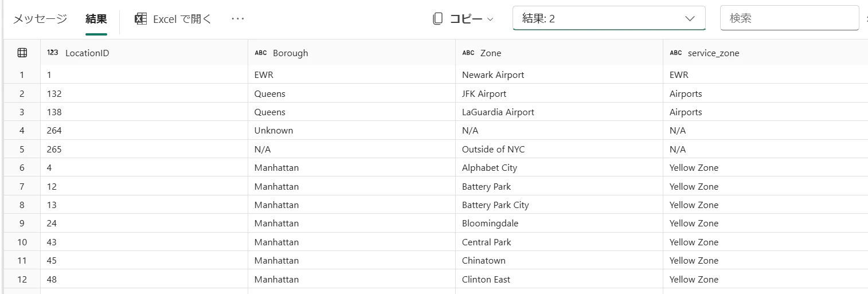Click the ABC type icon beside Zone
The image size is (868, 294).
[468, 53]
